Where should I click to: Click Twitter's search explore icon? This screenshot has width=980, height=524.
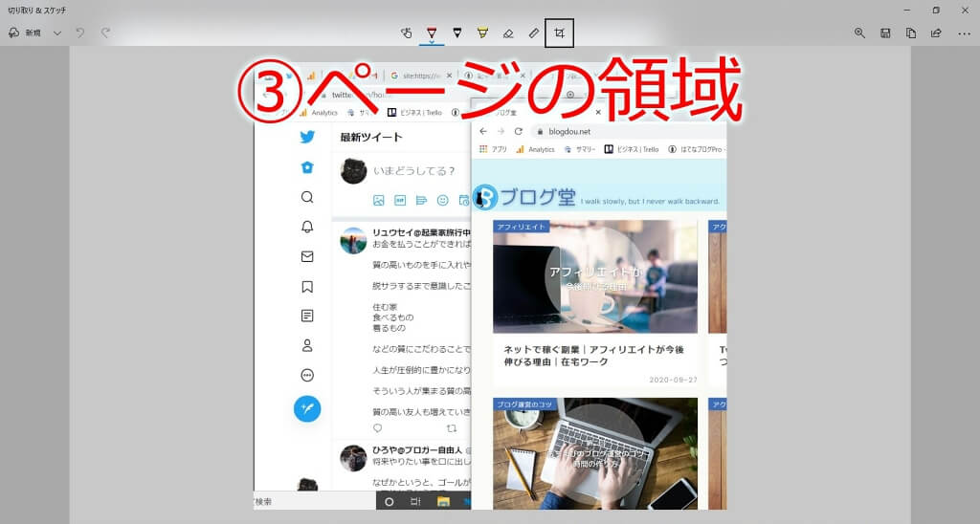(x=307, y=197)
